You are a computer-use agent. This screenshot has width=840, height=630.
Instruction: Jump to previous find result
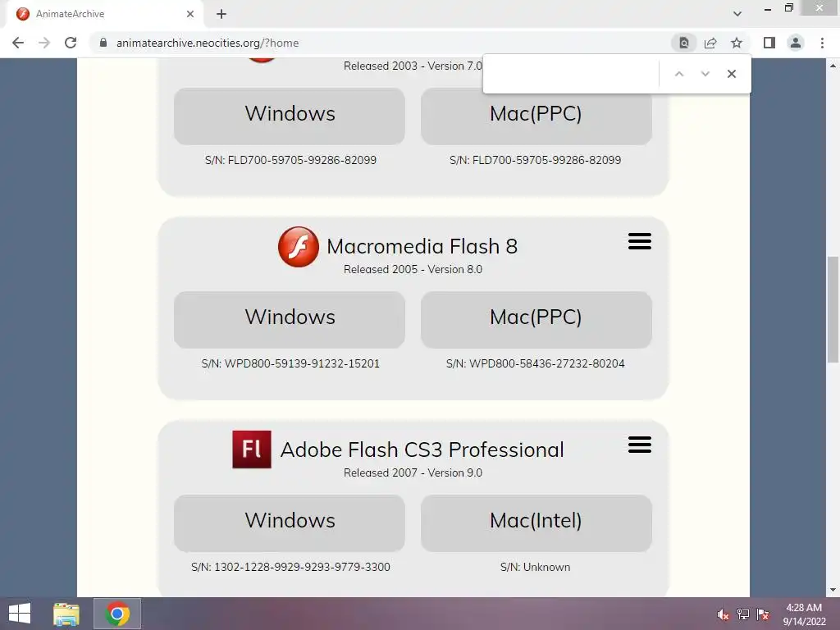tap(678, 74)
